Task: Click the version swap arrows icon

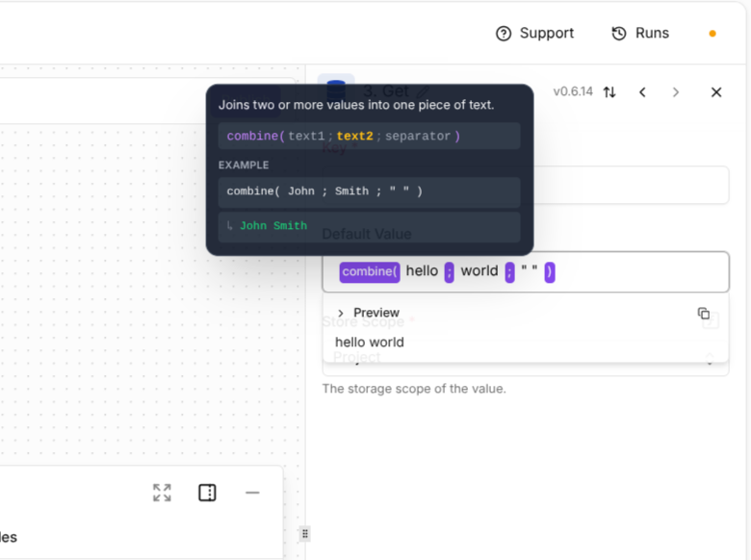Action: [x=609, y=92]
